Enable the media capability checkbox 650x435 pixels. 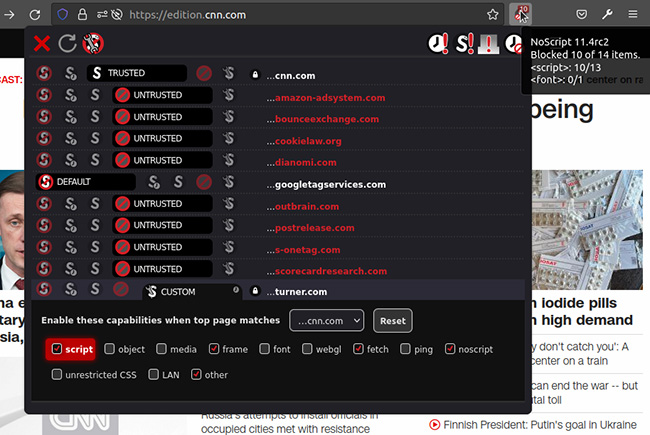[161, 349]
